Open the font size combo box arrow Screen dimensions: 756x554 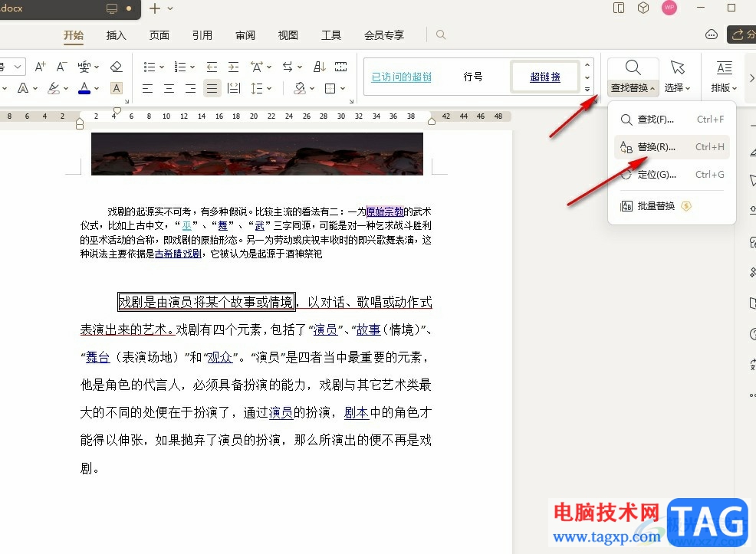(x=18, y=67)
